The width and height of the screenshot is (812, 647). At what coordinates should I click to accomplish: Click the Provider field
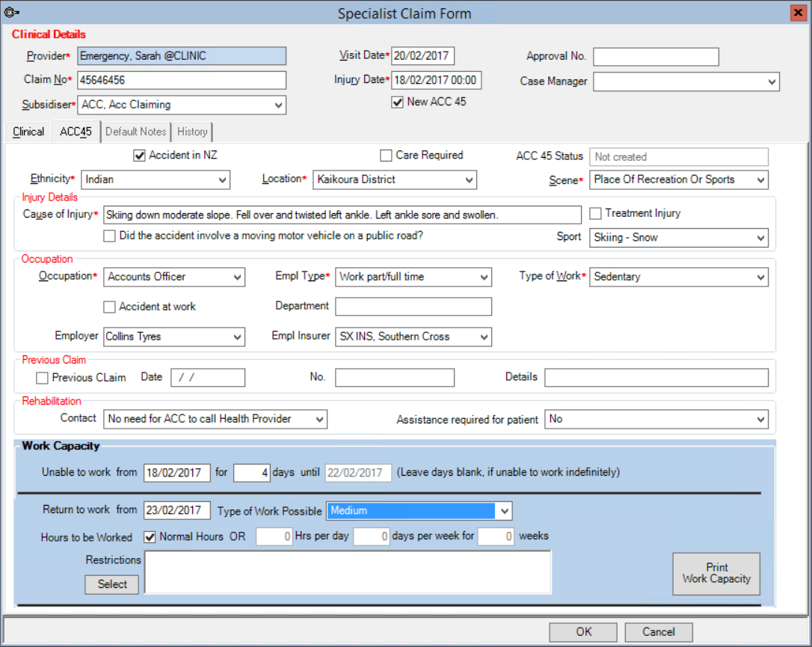(182, 56)
